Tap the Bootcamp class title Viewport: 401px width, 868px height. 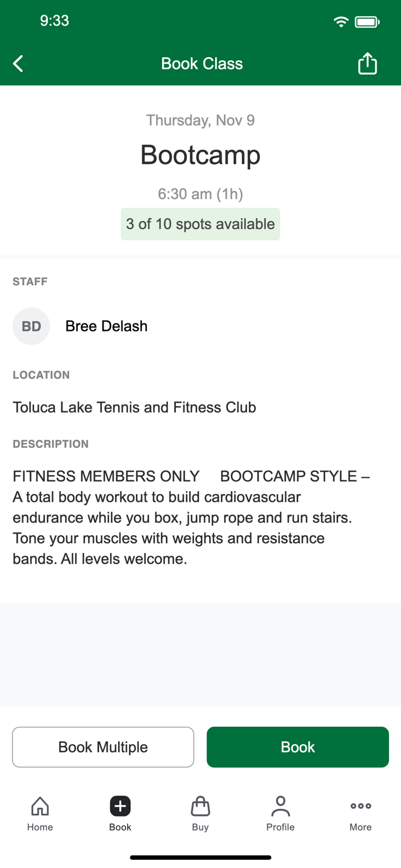[x=200, y=155]
